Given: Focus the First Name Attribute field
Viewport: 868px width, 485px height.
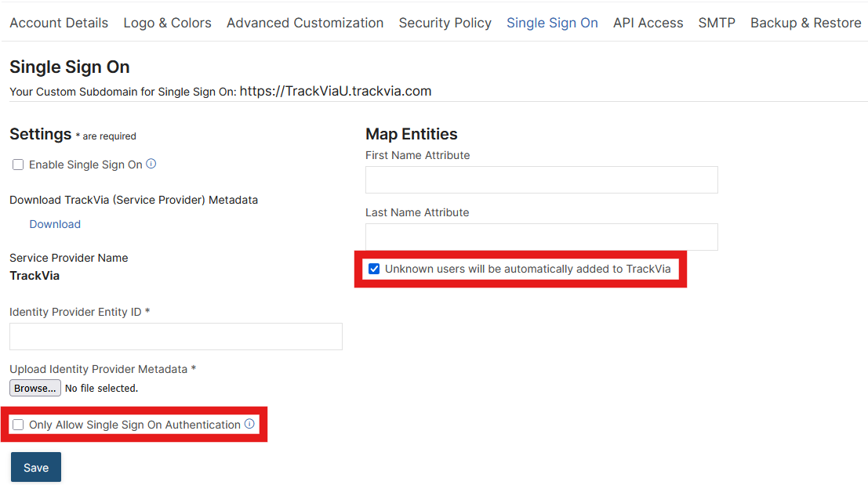Looking at the screenshot, I should pyautogui.click(x=541, y=179).
